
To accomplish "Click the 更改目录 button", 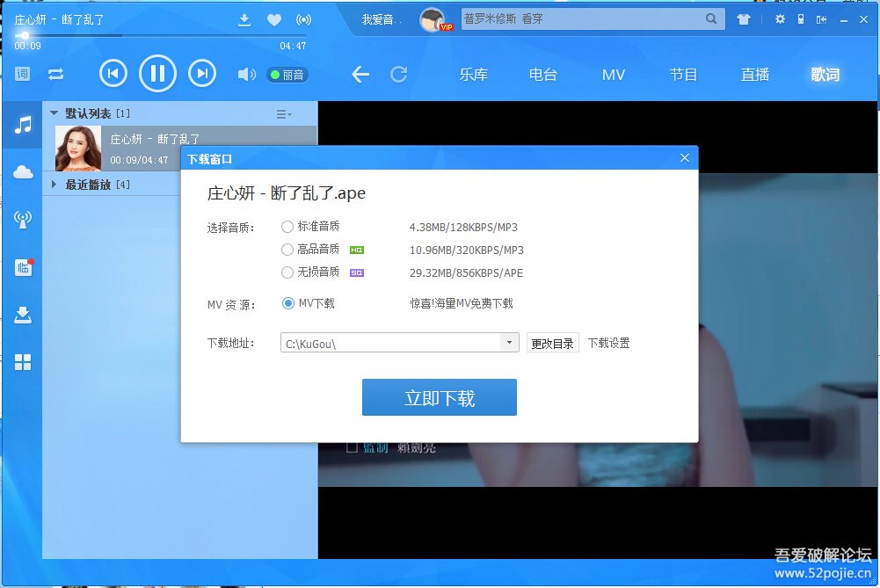I will [x=552, y=343].
